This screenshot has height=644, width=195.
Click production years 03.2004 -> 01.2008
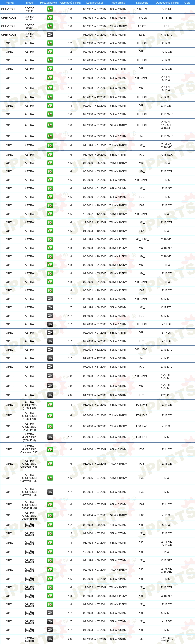[95, 515]
